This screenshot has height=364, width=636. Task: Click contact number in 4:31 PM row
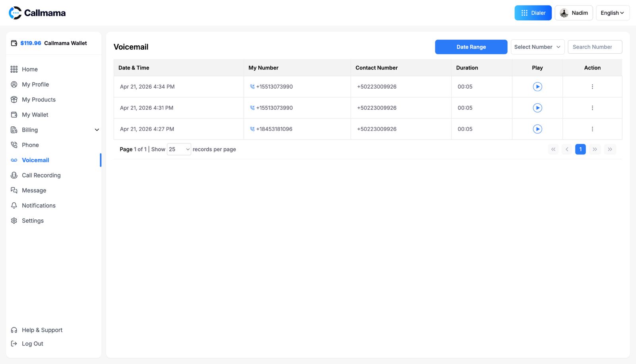click(x=377, y=108)
